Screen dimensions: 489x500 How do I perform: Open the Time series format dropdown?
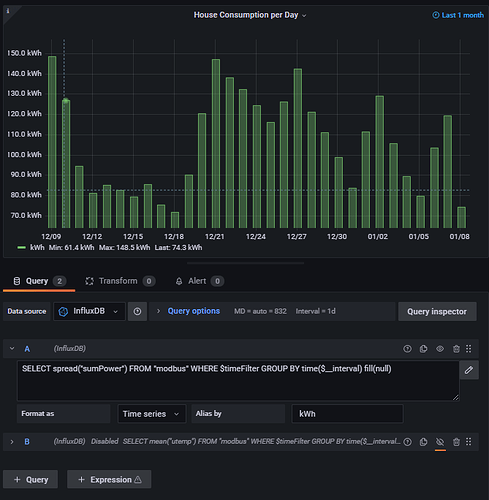152,414
